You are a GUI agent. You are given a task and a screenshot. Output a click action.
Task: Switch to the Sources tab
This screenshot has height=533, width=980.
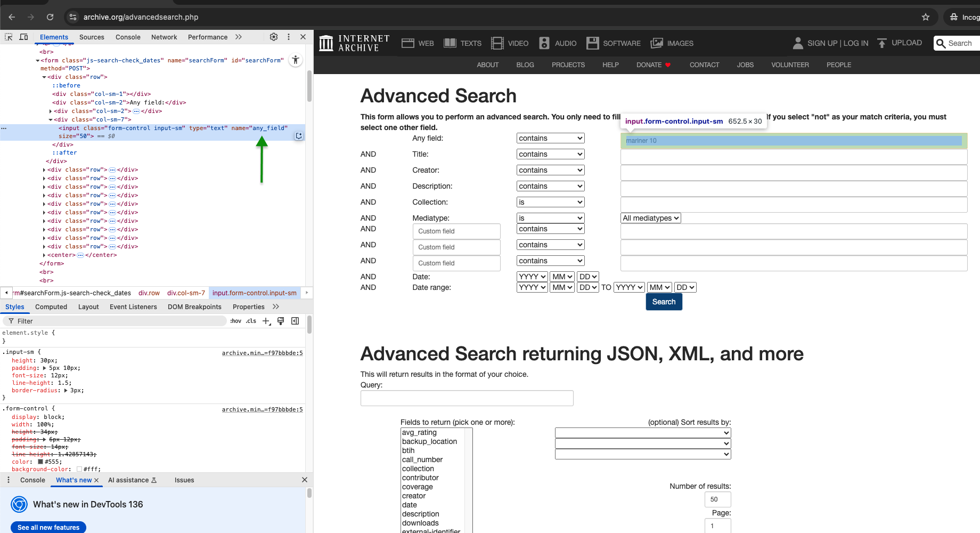coord(92,37)
